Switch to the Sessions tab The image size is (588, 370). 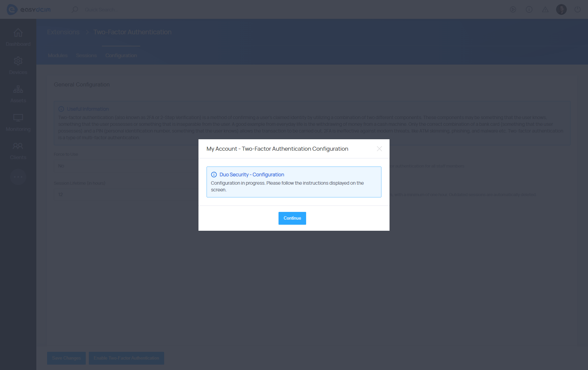pyautogui.click(x=86, y=55)
